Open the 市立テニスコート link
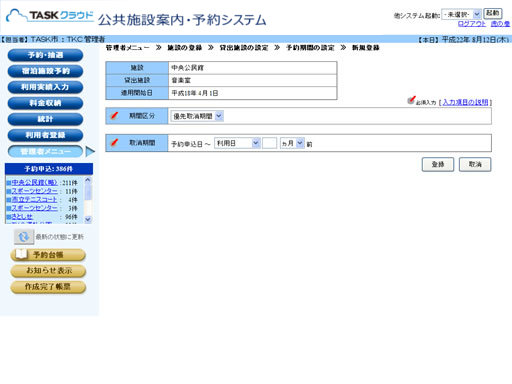The height and width of the screenshot is (384, 512). pos(34,200)
